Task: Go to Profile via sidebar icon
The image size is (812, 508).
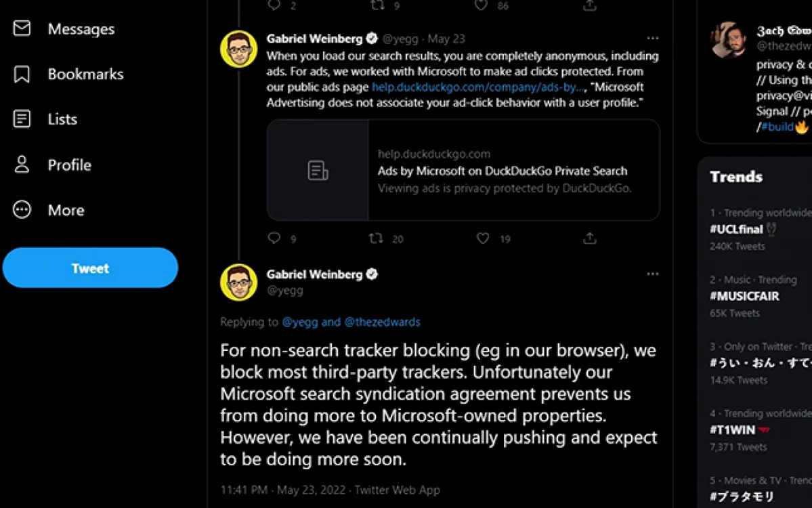Action: 22,165
